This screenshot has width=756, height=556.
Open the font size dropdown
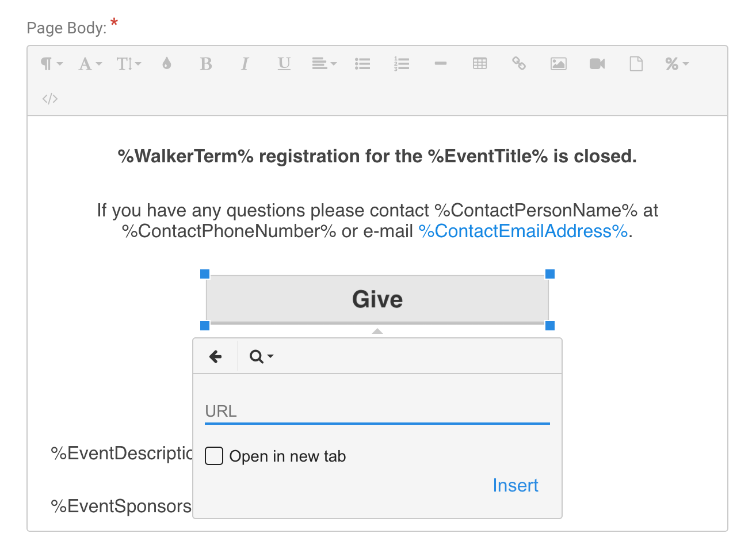tap(128, 64)
